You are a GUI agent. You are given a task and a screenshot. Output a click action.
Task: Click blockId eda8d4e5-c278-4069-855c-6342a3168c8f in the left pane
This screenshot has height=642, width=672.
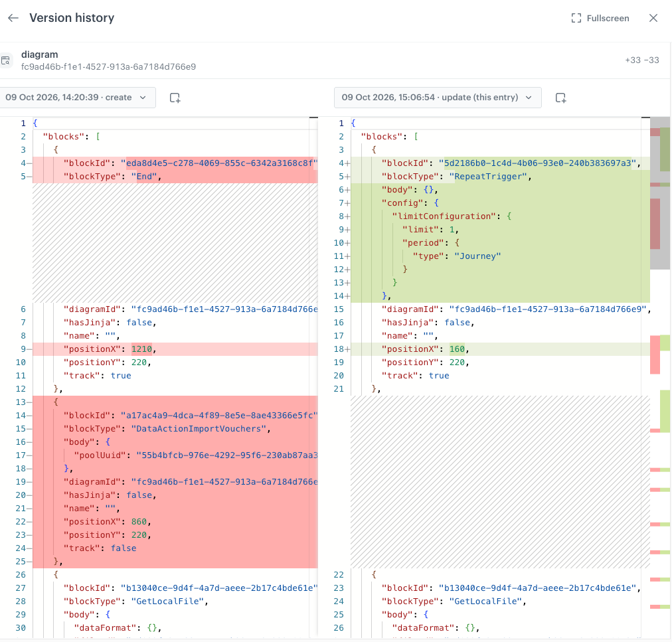(219, 163)
